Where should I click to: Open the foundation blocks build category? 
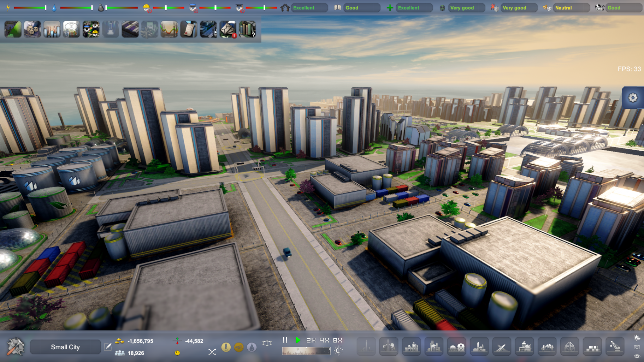(592, 346)
